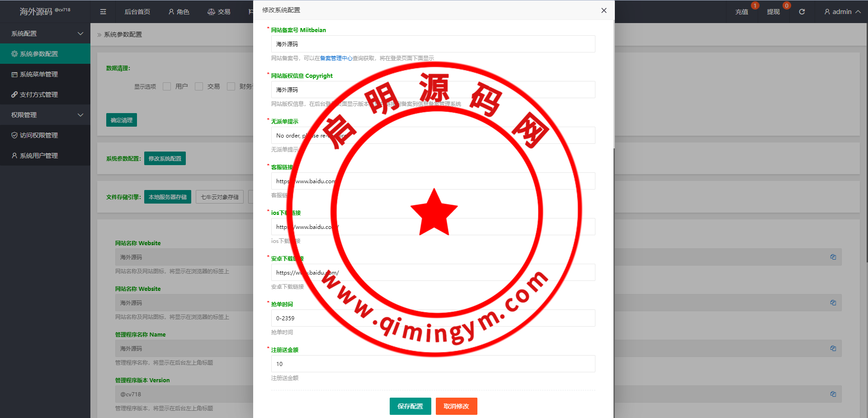Open the admin user dropdown

pyautogui.click(x=842, y=12)
